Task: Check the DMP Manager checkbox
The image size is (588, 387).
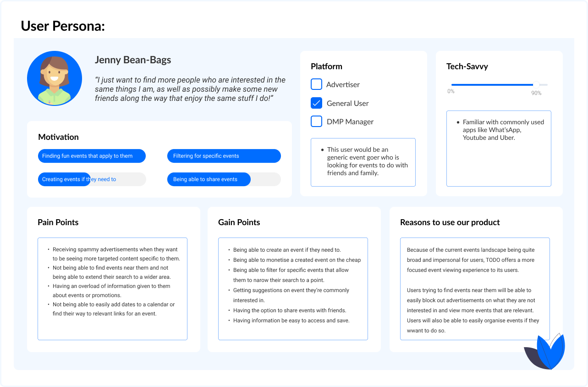Action: pos(316,122)
